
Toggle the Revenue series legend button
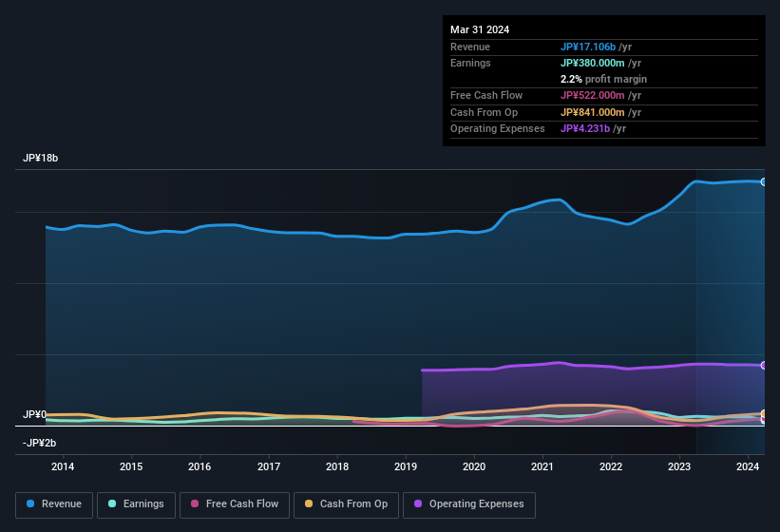point(54,504)
